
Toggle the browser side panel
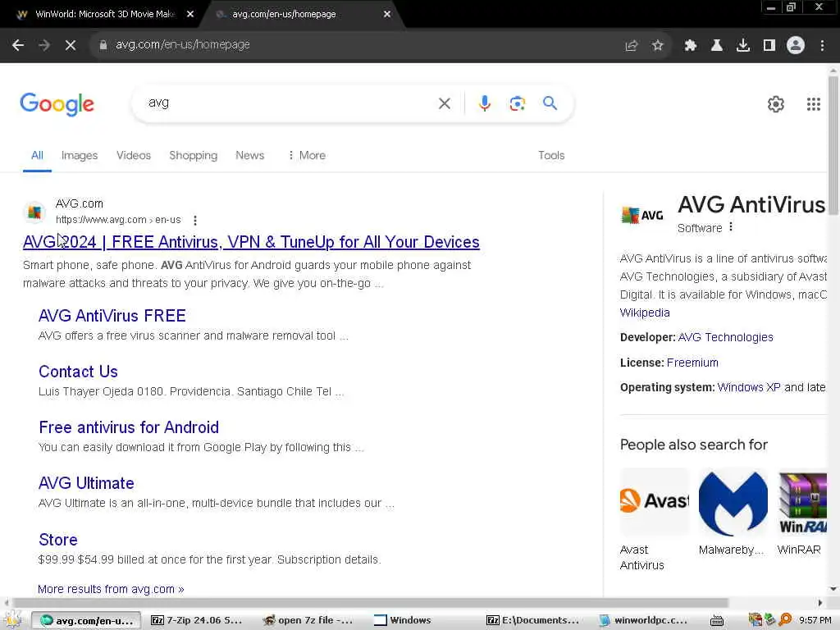pyautogui.click(x=769, y=46)
